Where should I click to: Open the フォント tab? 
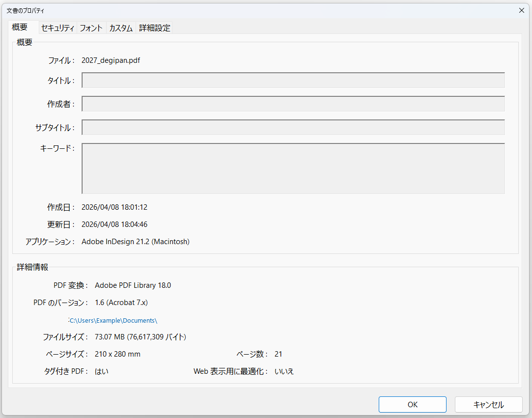pyautogui.click(x=91, y=28)
